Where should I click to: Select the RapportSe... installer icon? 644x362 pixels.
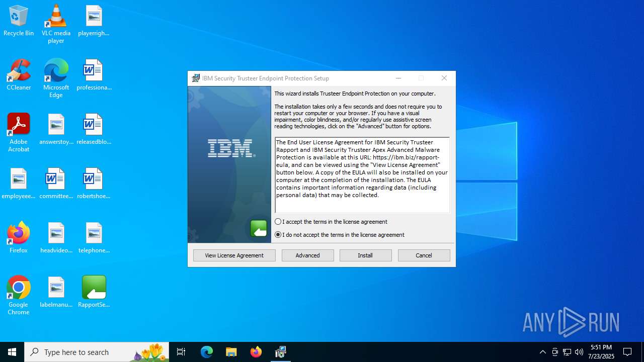point(94,293)
